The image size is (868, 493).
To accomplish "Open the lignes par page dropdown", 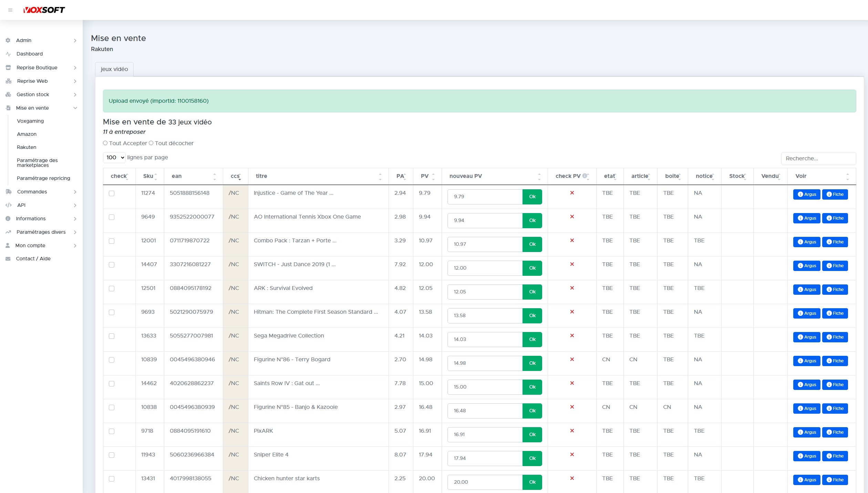I will (x=114, y=158).
